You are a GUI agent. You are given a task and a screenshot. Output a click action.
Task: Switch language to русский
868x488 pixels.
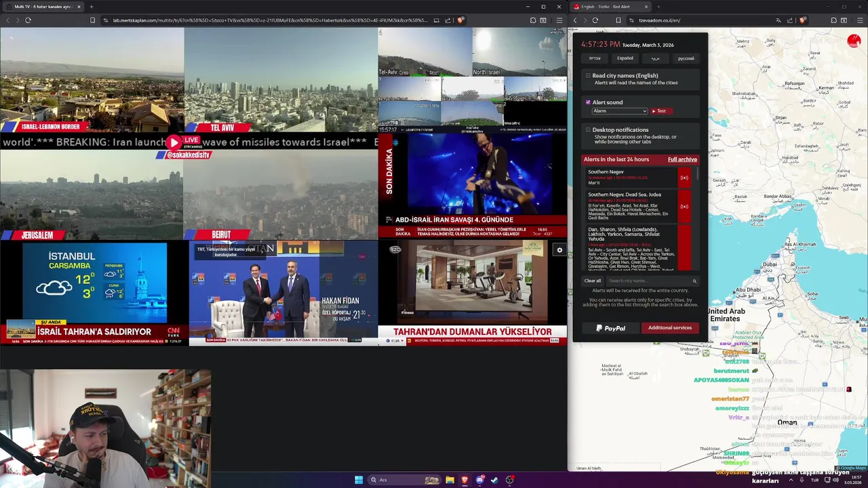[686, 58]
